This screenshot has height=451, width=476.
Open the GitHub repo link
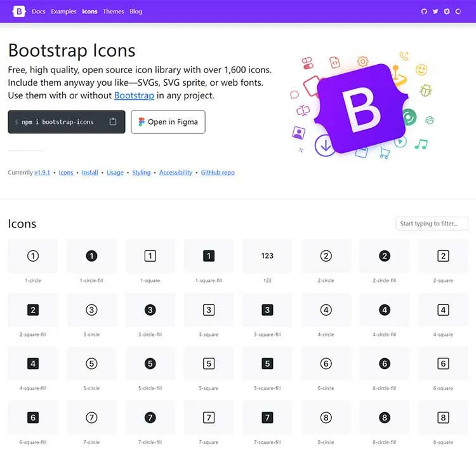pyautogui.click(x=218, y=172)
